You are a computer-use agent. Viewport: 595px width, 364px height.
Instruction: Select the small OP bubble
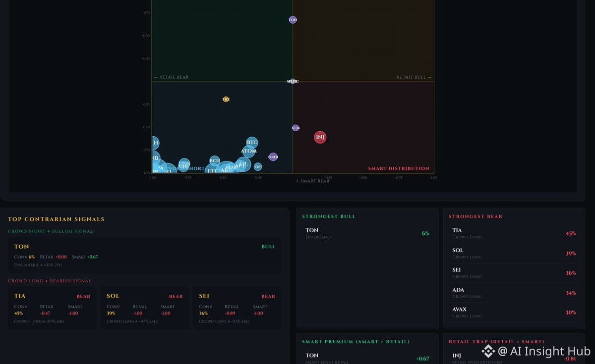click(258, 167)
